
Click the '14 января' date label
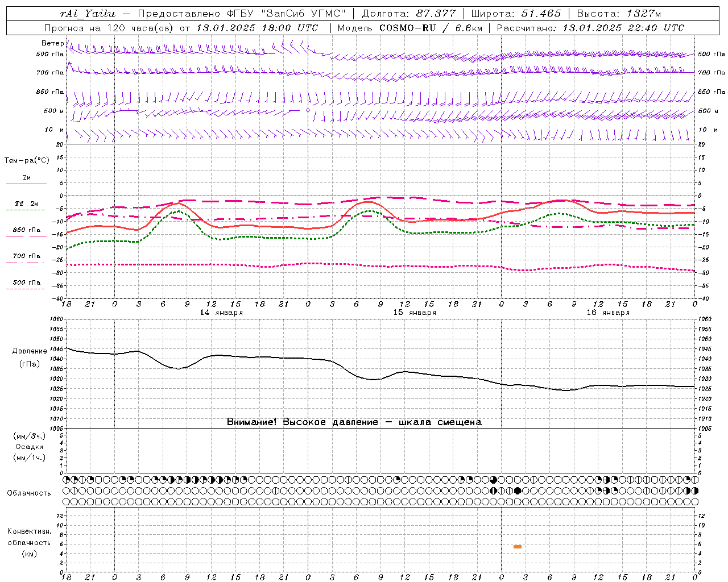(221, 313)
